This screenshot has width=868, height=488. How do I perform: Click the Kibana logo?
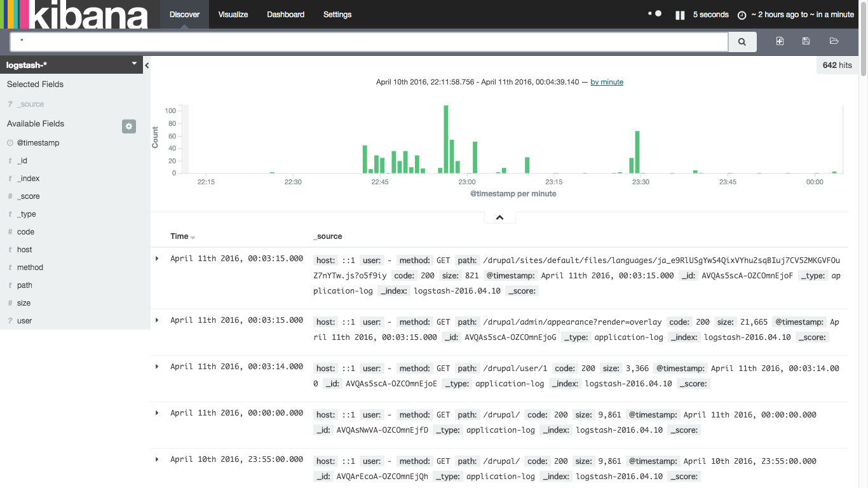click(x=76, y=15)
